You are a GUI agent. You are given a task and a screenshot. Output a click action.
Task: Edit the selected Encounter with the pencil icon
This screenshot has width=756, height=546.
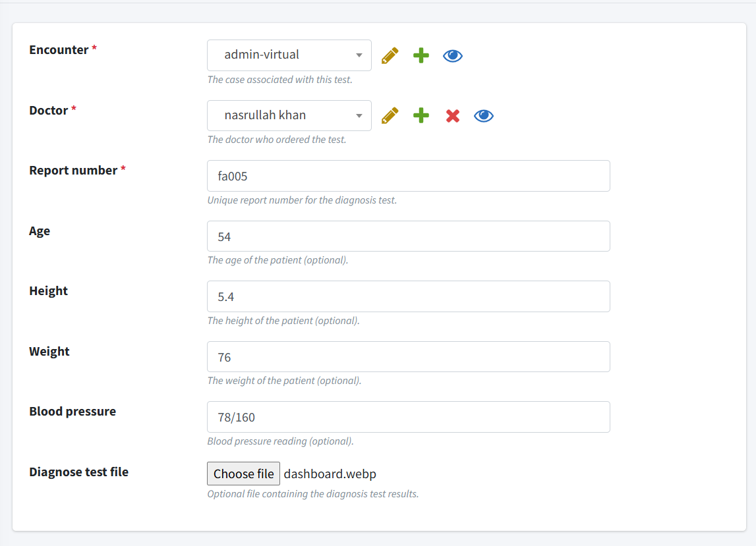coord(390,55)
